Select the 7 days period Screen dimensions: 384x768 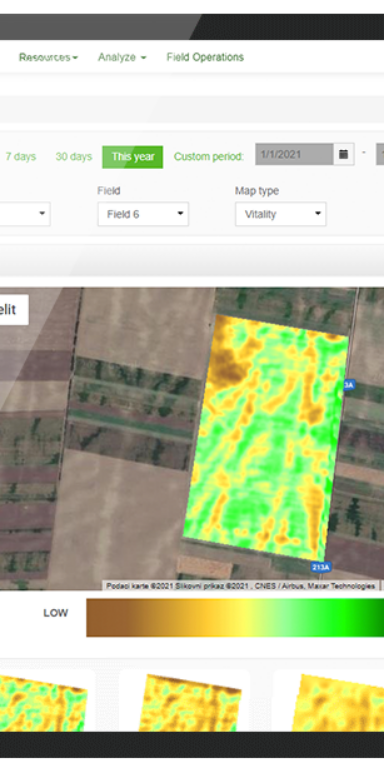pyautogui.click(x=21, y=157)
